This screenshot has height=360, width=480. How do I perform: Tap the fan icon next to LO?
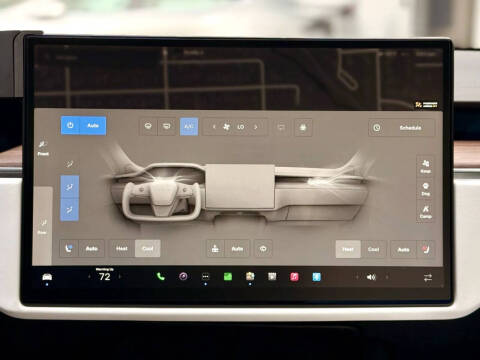[227, 127]
